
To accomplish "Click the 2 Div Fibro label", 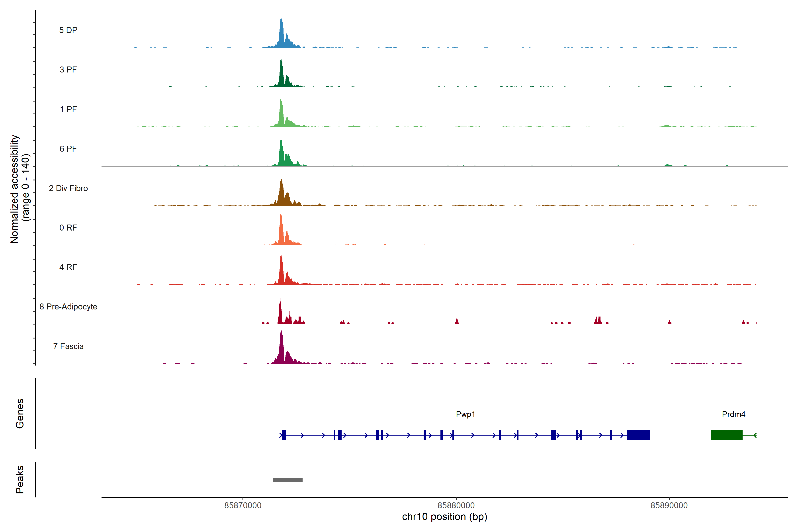I will (68, 188).
